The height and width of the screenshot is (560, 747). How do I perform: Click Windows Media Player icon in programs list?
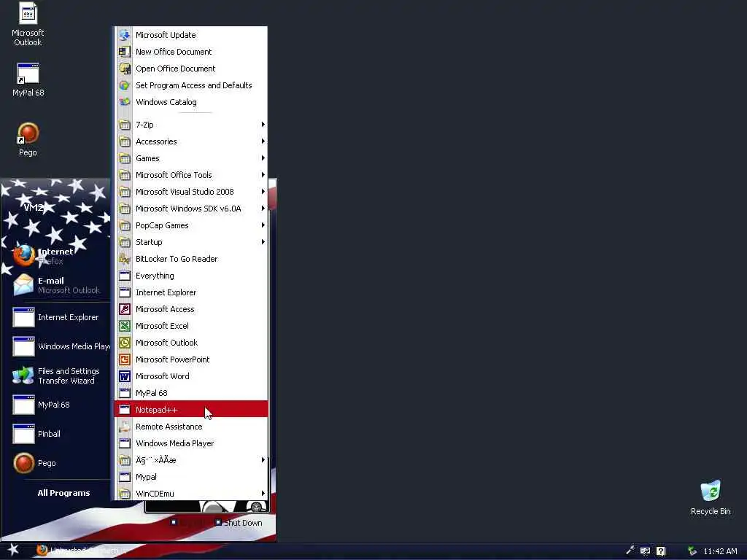pyautogui.click(x=124, y=443)
